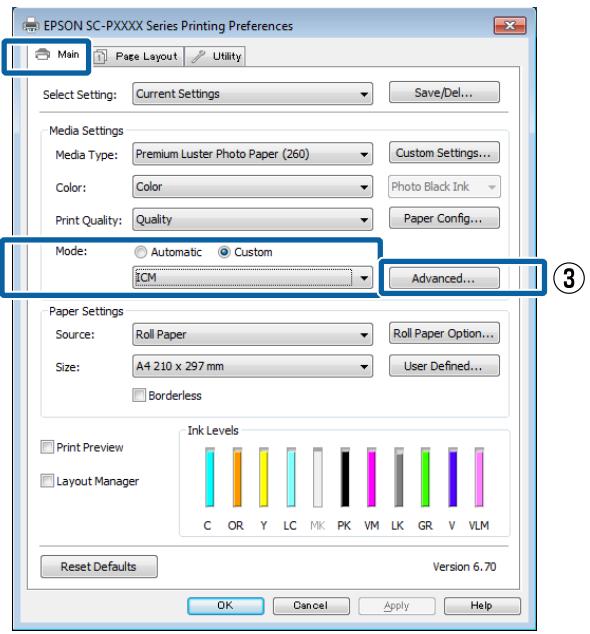Click the Reset Defaults button
The image size is (590, 634).
coord(99,566)
